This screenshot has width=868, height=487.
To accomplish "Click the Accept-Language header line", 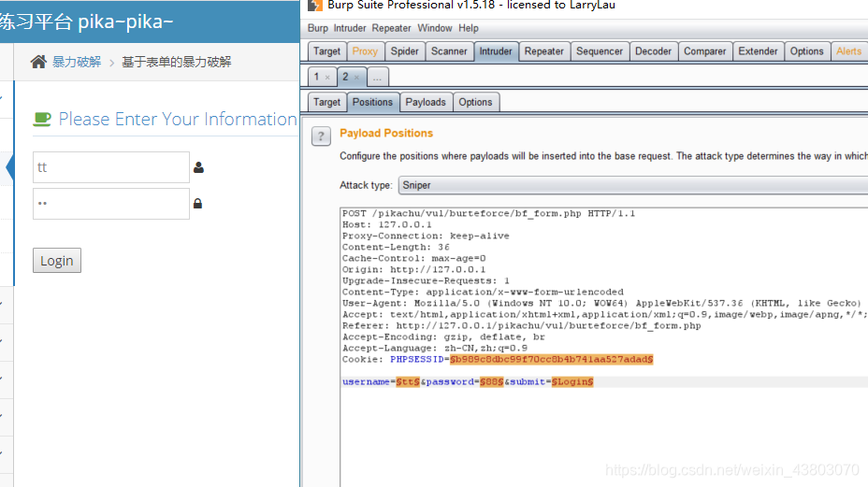I will 435,348.
